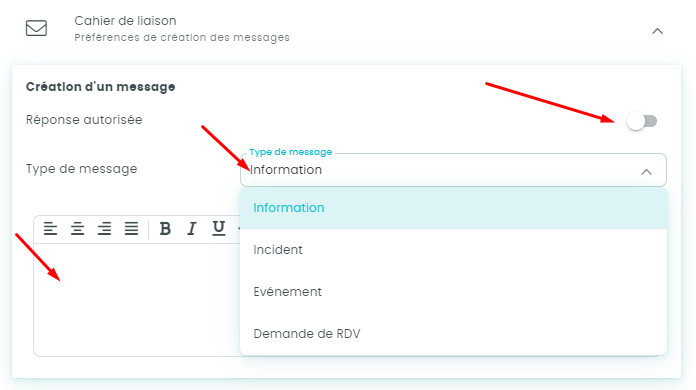The width and height of the screenshot is (696, 390).
Task: Click the envelope icon for Cahier de liaison
Action: coord(36,28)
